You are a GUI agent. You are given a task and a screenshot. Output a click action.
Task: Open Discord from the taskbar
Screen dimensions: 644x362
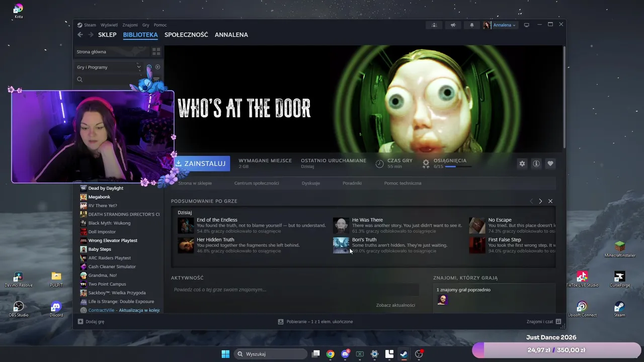pos(345,354)
